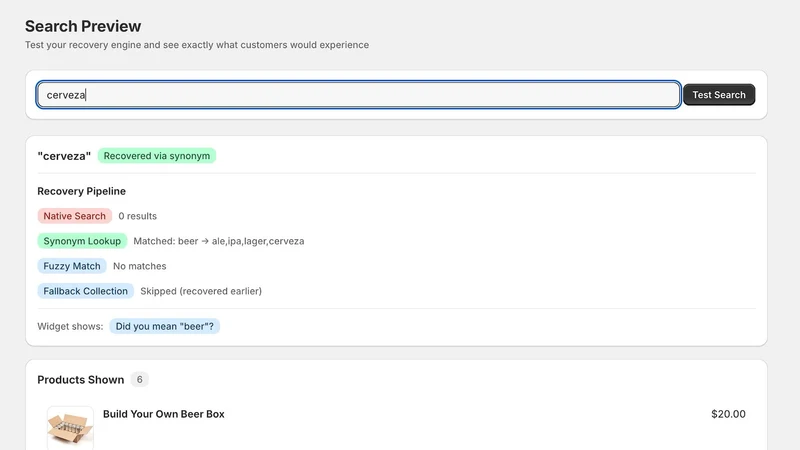
Task: Click the Test Search button
Action: (x=719, y=95)
